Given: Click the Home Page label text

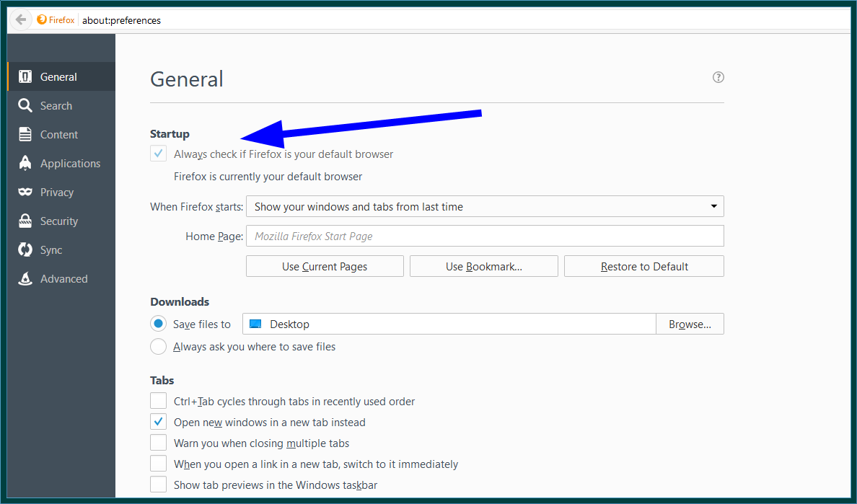Looking at the screenshot, I should pyautogui.click(x=214, y=236).
